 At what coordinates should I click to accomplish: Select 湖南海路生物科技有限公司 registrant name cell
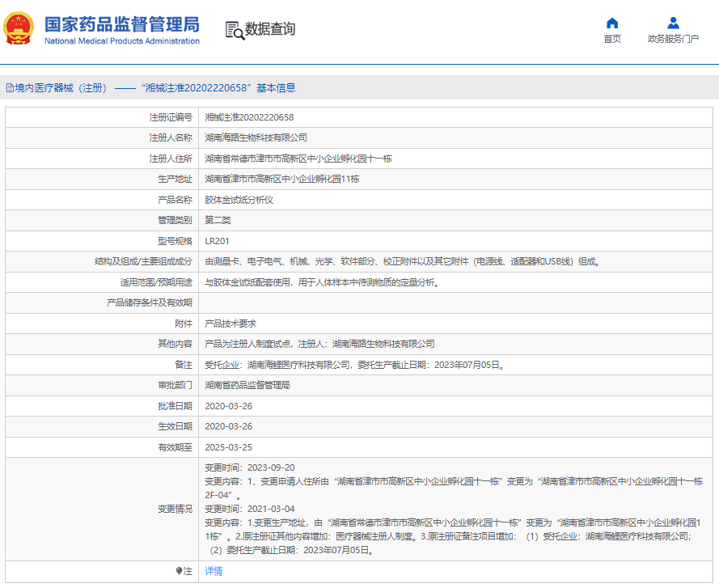point(256,137)
